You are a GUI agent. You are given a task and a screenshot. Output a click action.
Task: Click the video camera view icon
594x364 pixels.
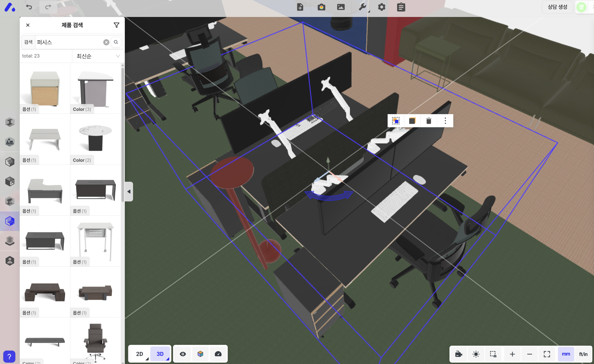click(x=459, y=354)
